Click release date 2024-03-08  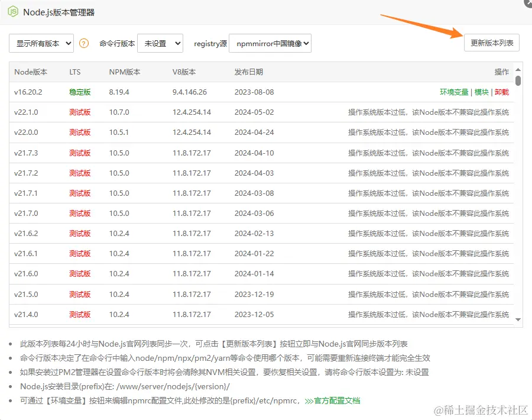click(x=254, y=193)
